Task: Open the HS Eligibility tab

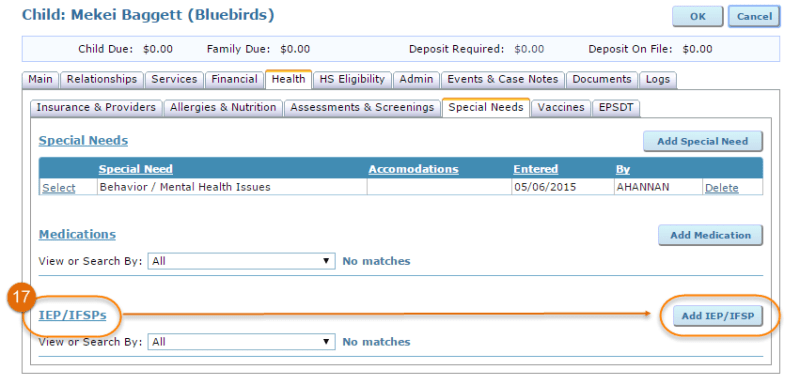Action: 352,80
